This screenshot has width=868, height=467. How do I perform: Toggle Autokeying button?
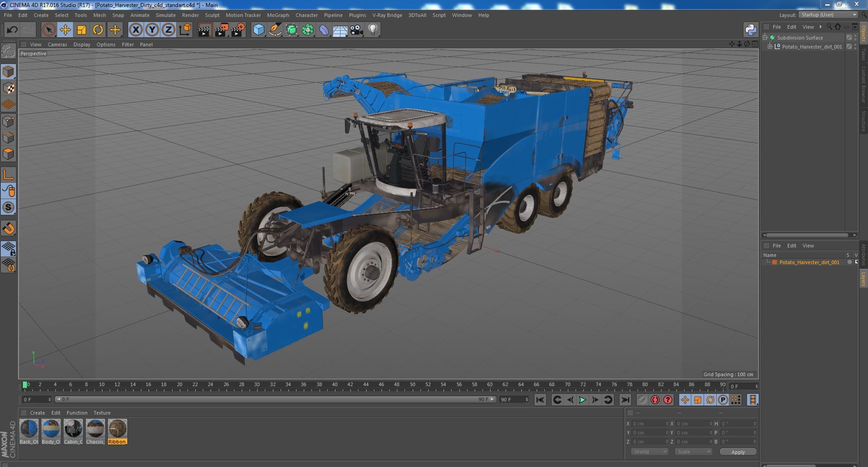(655, 400)
